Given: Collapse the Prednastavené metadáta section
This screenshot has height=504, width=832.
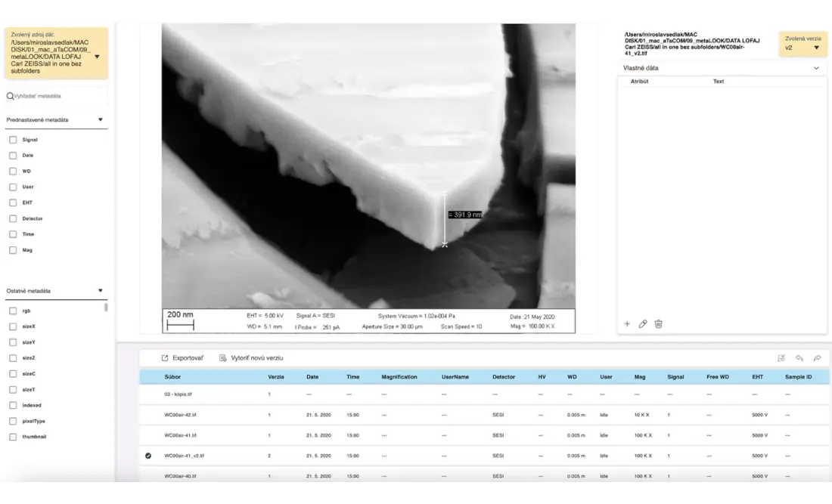Looking at the screenshot, I should click(101, 120).
